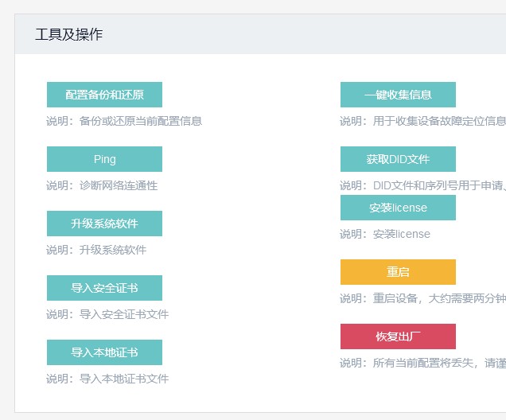The width and height of the screenshot is (506, 420).
Task: Click the 工具及操作 panel heading
Action: [69, 34]
